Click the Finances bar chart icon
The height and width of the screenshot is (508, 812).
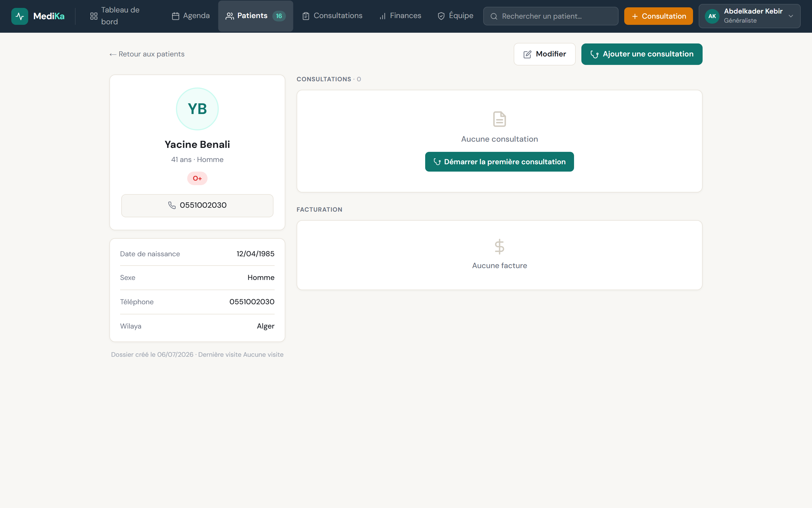coord(383,16)
